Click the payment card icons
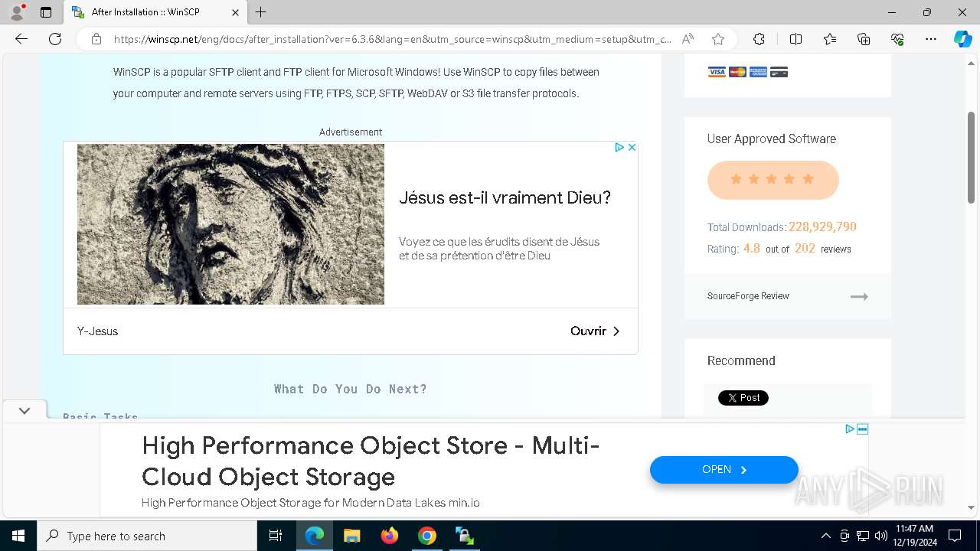This screenshot has height=551, width=980. click(x=747, y=72)
